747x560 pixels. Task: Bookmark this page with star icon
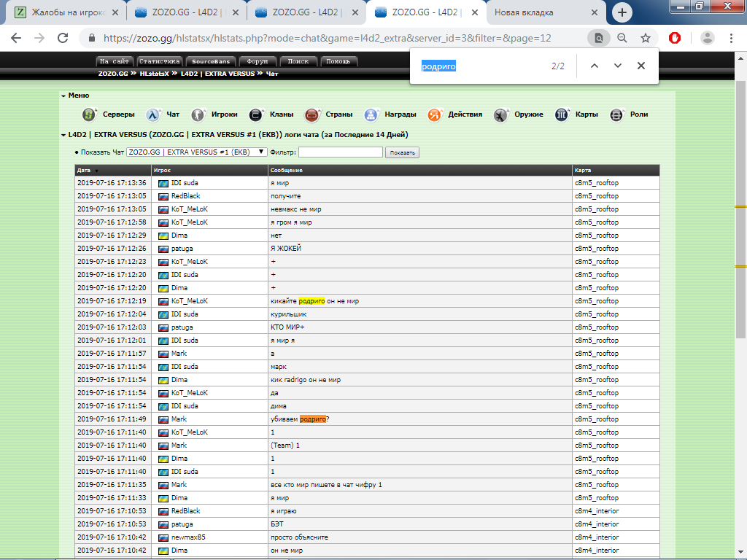click(x=646, y=39)
